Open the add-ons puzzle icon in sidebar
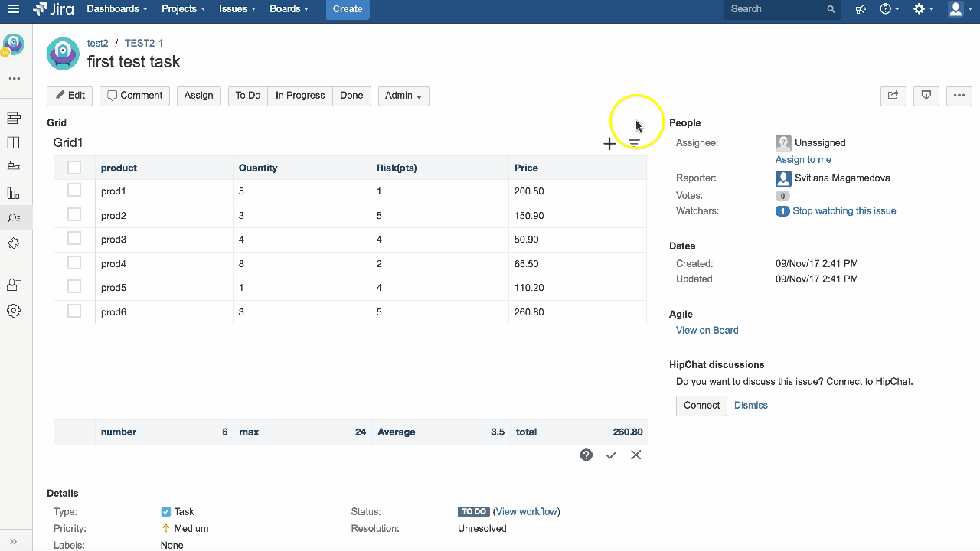Screen dimensions: 980x551 [x=14, y=243]
